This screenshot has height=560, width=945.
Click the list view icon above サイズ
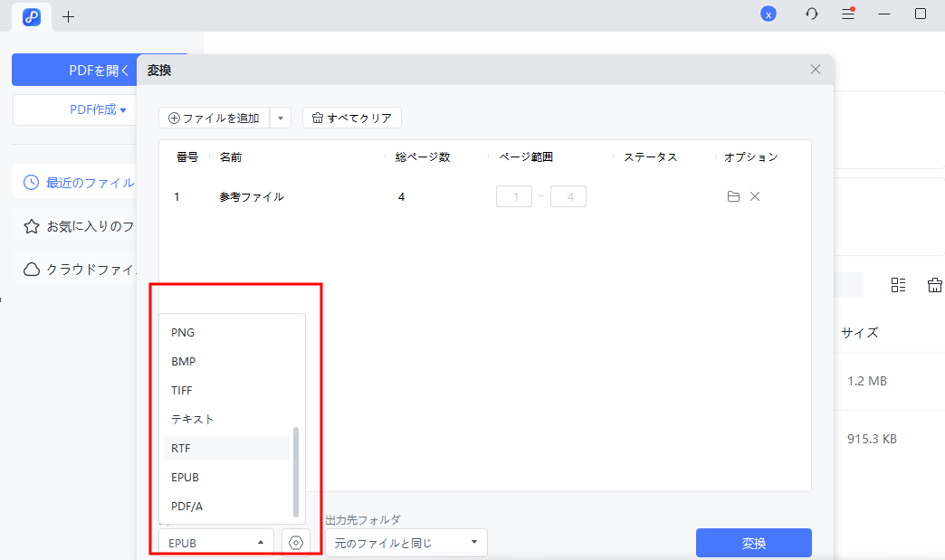898,285
